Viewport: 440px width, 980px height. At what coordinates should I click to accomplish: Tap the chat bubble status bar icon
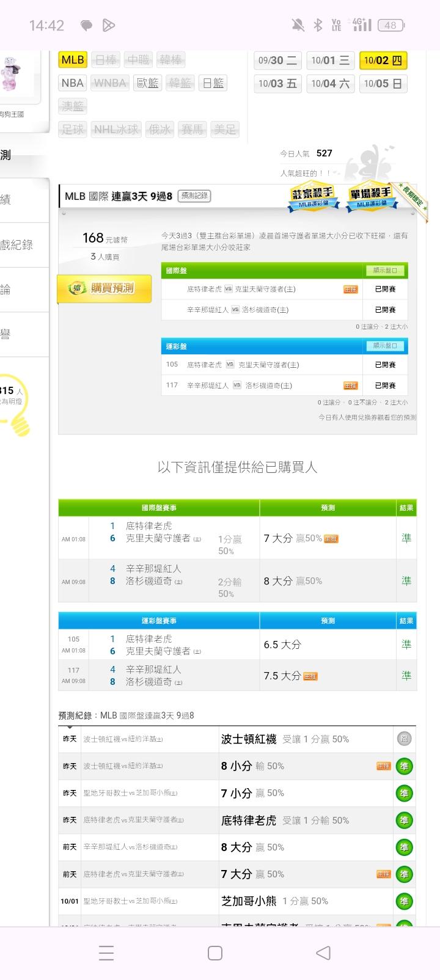point(87,26)
